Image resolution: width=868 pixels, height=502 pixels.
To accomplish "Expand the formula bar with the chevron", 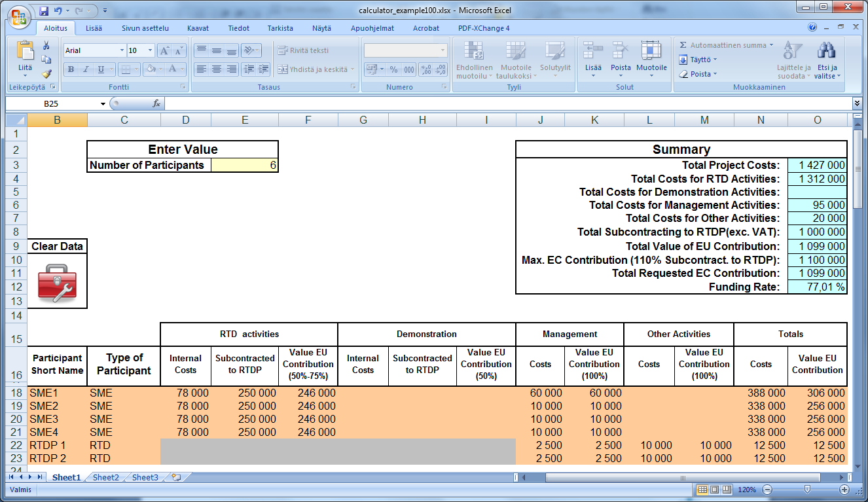I will (x=858, y=103).
